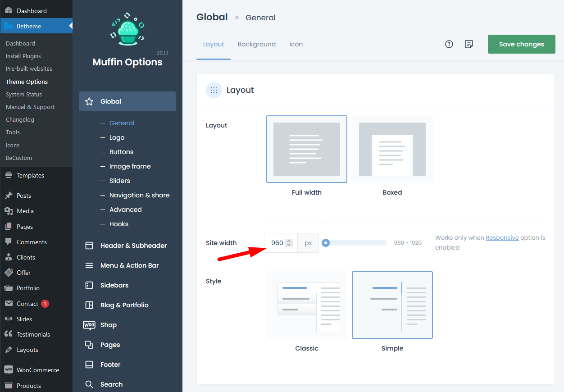Click the Blog & Portfolio grid icon

[x=89, y=305]
